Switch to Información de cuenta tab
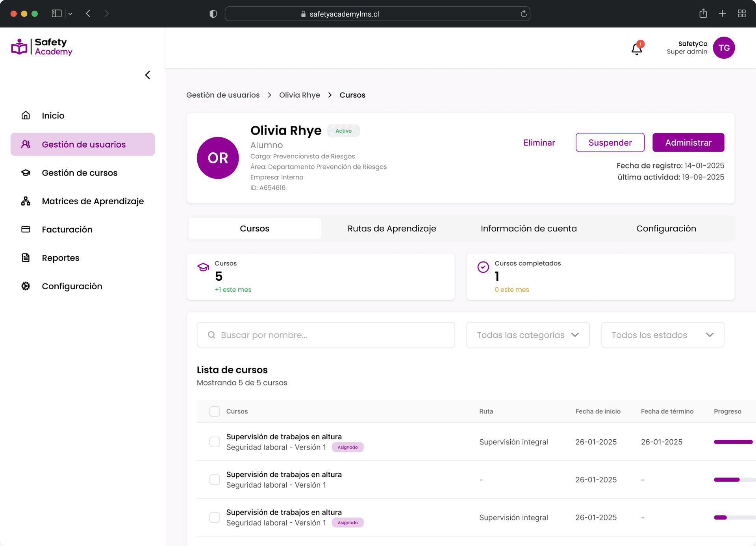 click(528, 229)
